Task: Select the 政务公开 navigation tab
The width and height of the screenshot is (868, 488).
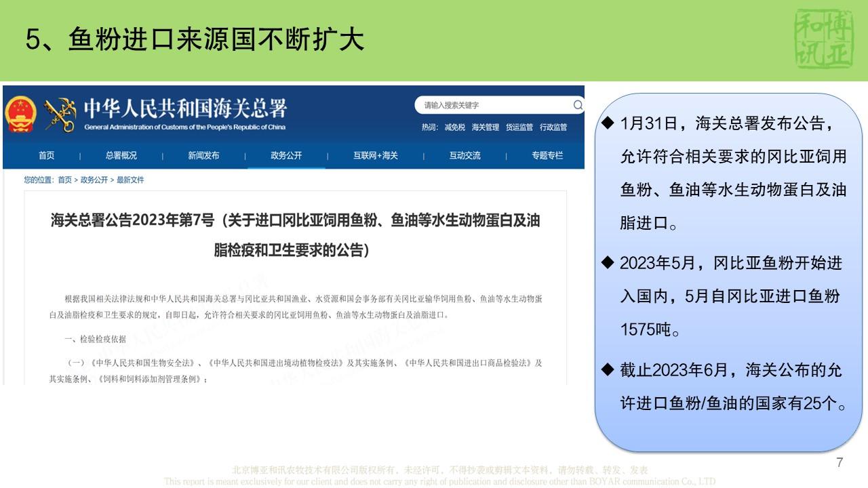Action: pyautogui.click(x=286, y=156)
